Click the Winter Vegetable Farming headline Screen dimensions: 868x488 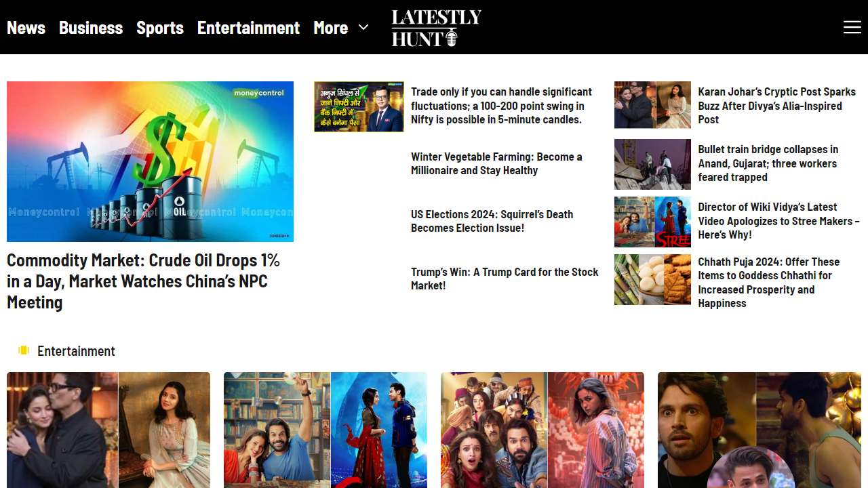tap(496, 163)
